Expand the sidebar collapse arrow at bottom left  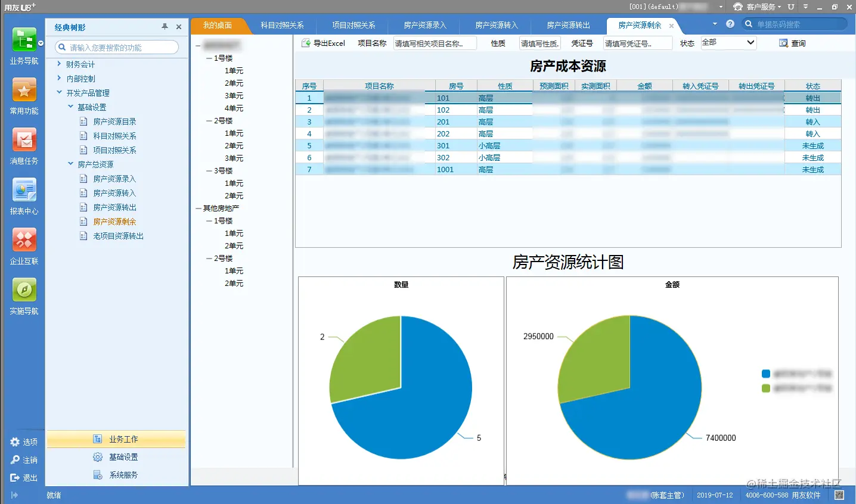click(x=14, y=495)
